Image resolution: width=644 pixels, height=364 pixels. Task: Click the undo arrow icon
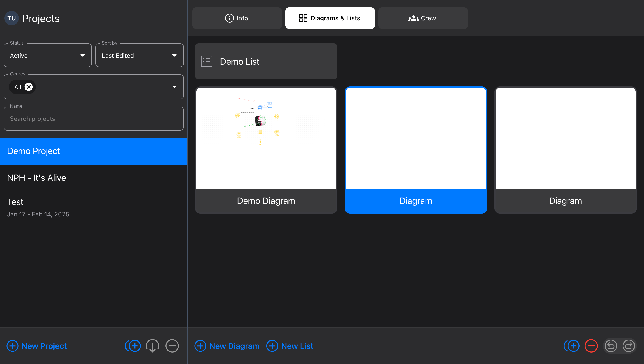[611, 346]
